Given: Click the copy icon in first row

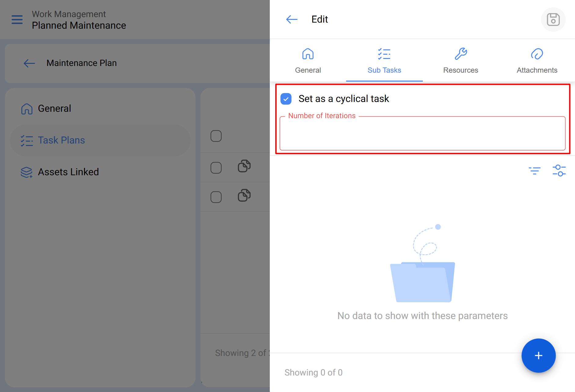Looking at the screenshot, I should 244,166.
